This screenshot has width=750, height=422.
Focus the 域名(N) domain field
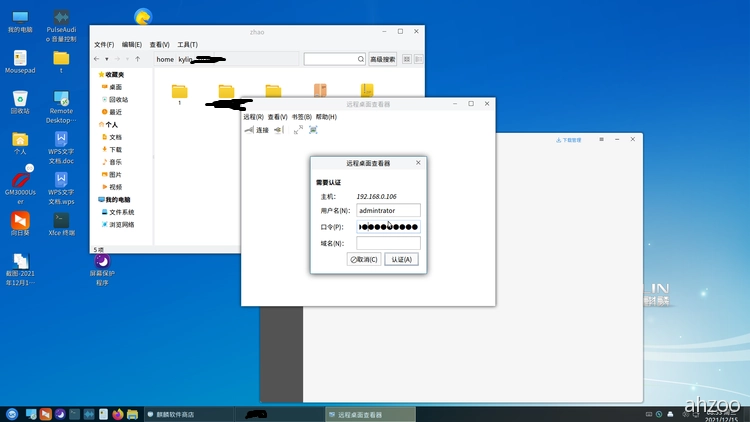[x=388, y=243]
